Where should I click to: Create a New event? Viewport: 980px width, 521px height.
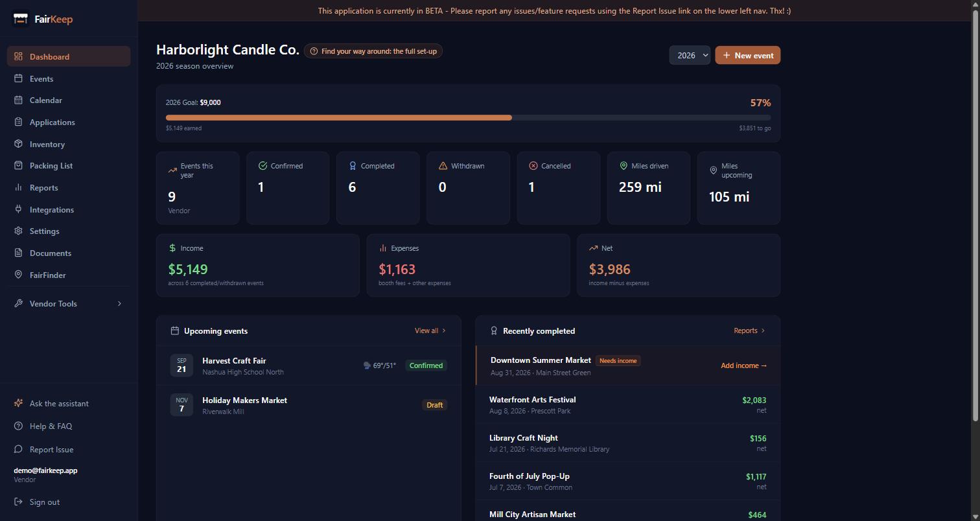[x=748, y=55]
